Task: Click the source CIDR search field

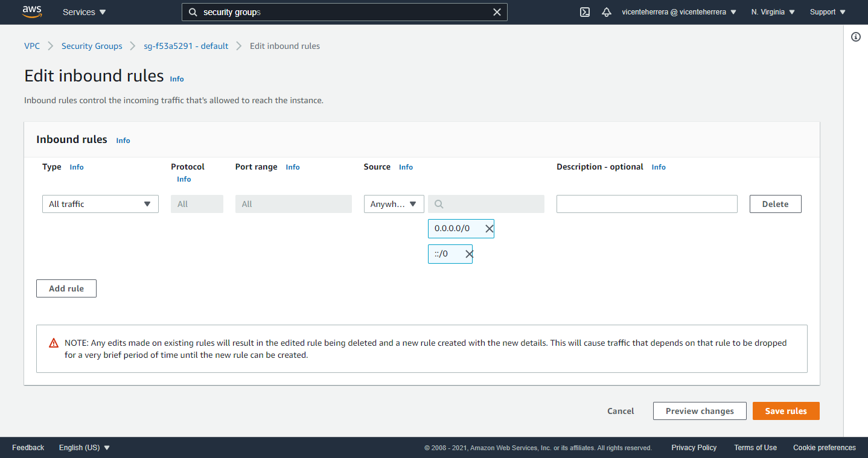Action: [x=486, y=204]
